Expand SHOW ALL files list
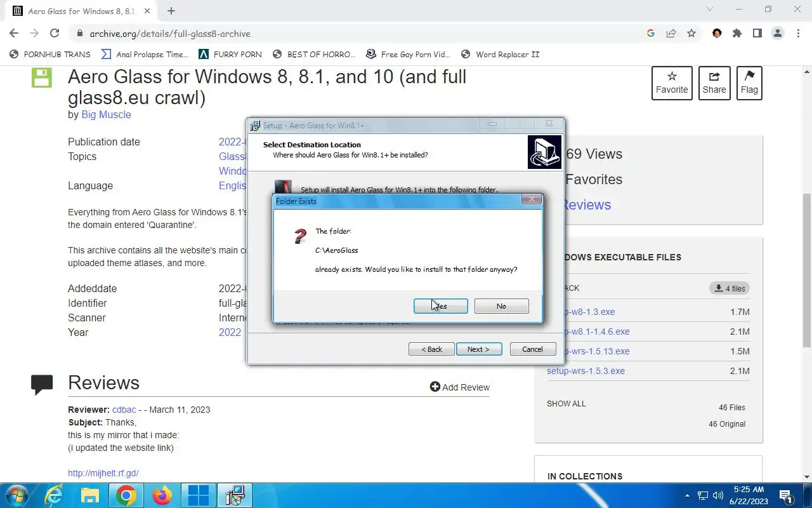This screenshot has height=508, width=812. pyautogui.click(x=566, y=404)
